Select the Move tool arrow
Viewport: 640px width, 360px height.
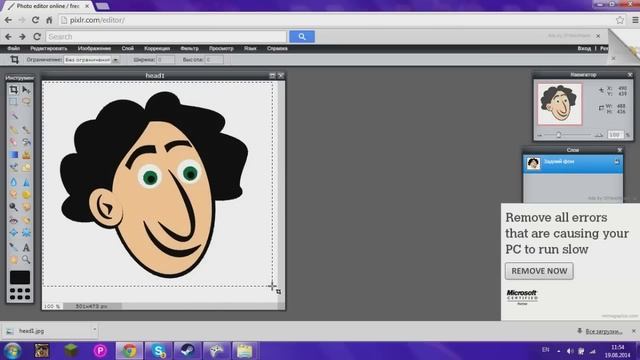pyautogui.click(x=26, y=90)
